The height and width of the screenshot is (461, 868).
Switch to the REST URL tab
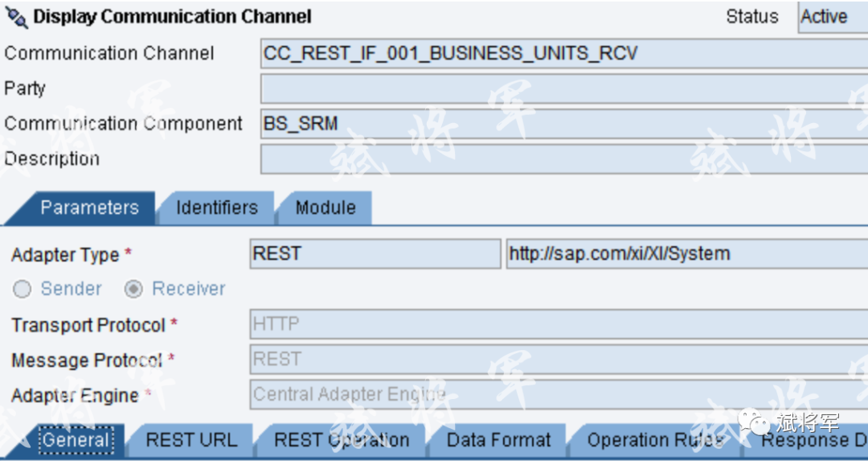(191, 441)
